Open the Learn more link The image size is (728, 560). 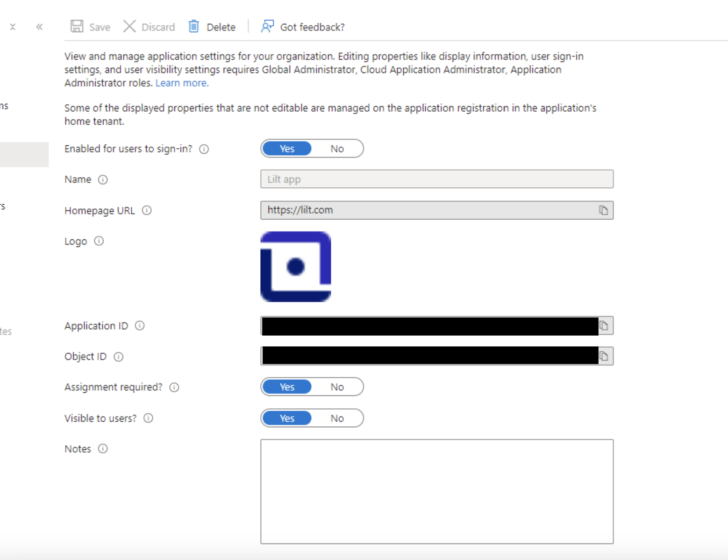coord(182,83)
